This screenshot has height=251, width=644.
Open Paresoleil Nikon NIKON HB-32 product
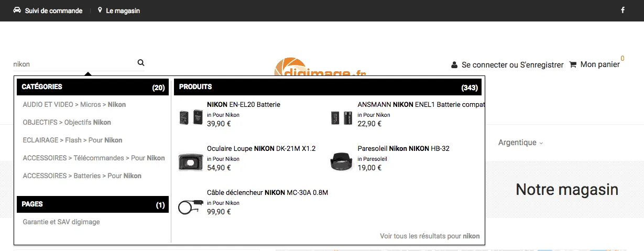coord(403,148)
